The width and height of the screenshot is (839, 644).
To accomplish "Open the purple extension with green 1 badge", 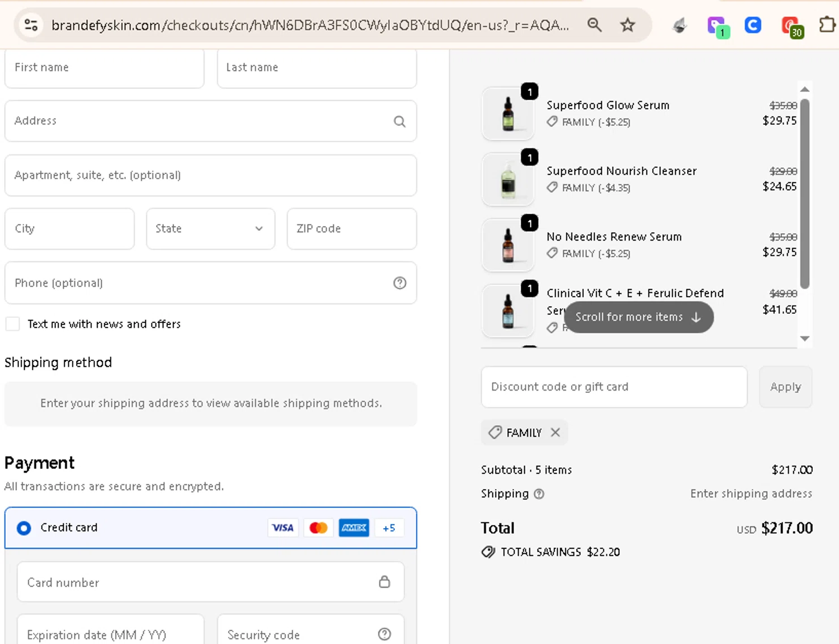I will coord(717,26).
